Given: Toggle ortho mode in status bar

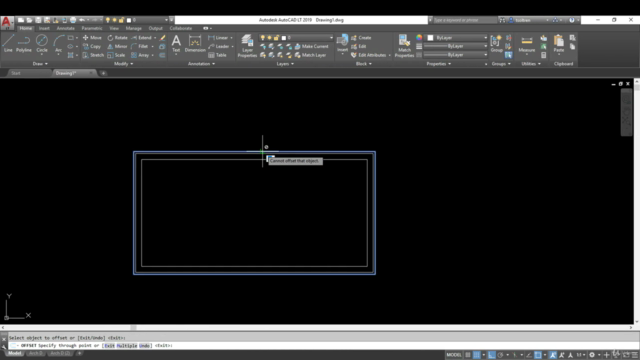Looking at the screenshot, I should click(491, 355).
